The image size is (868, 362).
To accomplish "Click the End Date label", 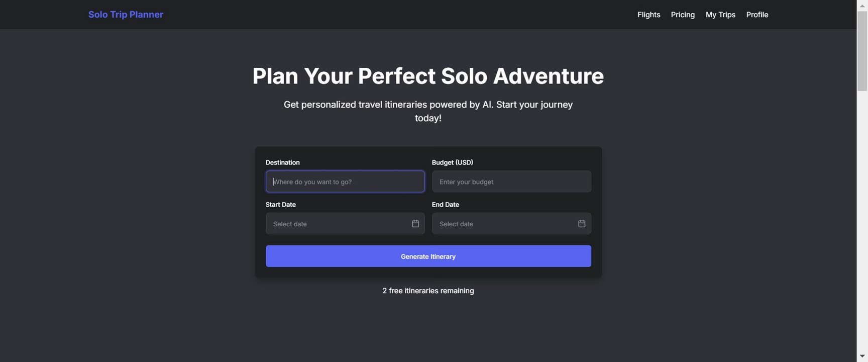I will click(x=445, y=205).
